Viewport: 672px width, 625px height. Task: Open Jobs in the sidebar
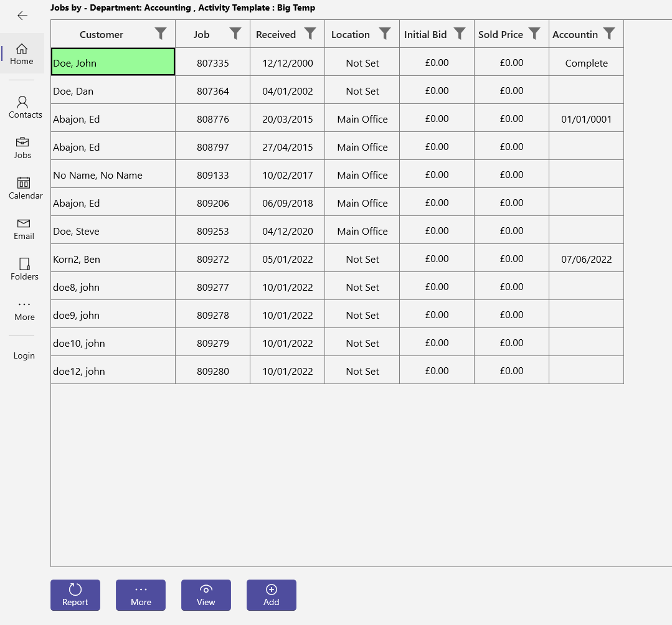(22, 148)
